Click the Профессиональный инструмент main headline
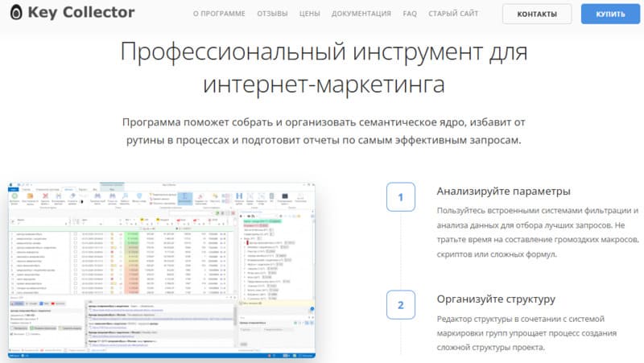 (324, 68)
